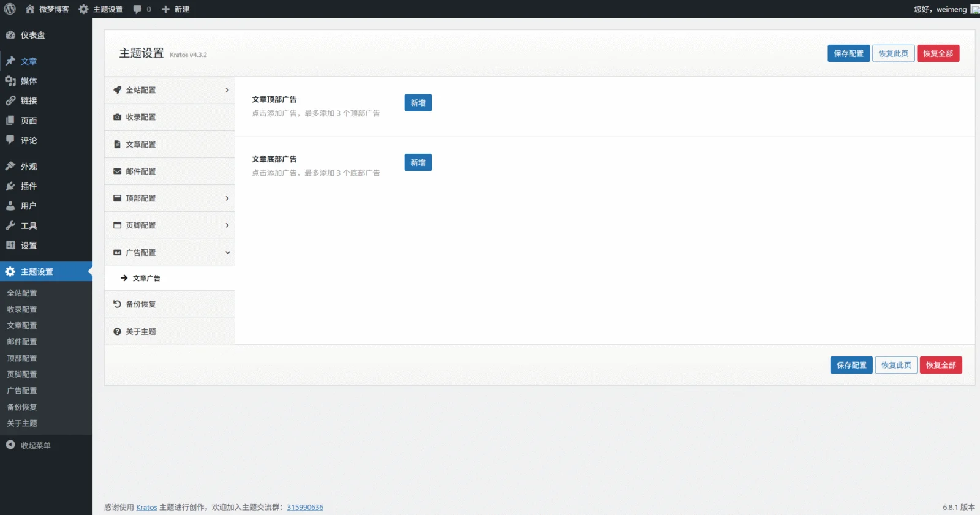This screenshot has height=515, width=980.
Task: Click the Tools wrench icon
Action: pyautogui.click(x=10, y=225)
